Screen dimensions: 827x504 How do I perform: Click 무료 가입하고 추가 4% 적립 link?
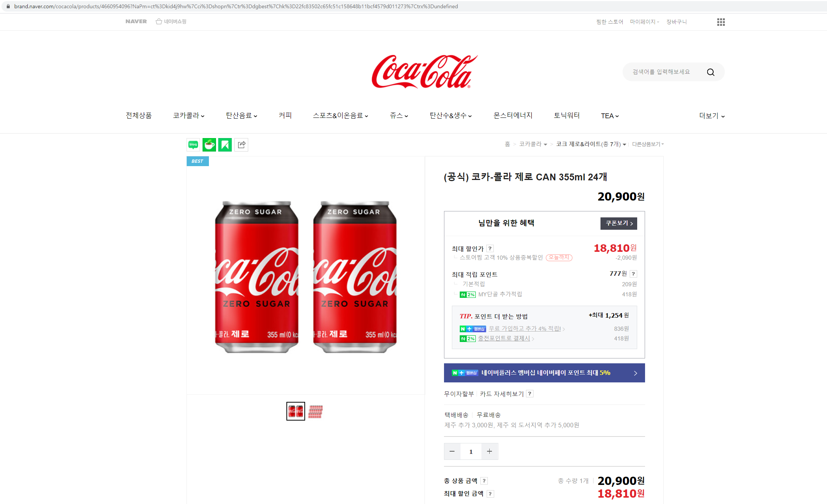[x=525, y=329]
